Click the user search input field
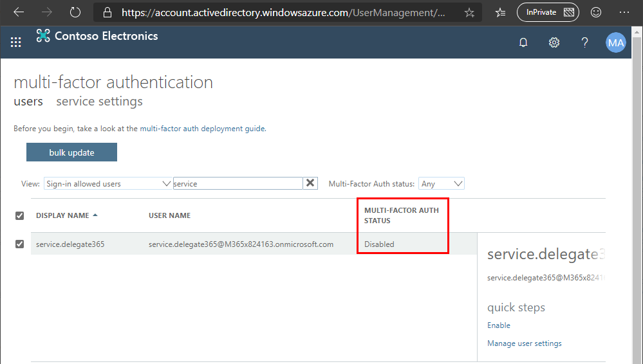643x364 pixels. coord(237,184)
